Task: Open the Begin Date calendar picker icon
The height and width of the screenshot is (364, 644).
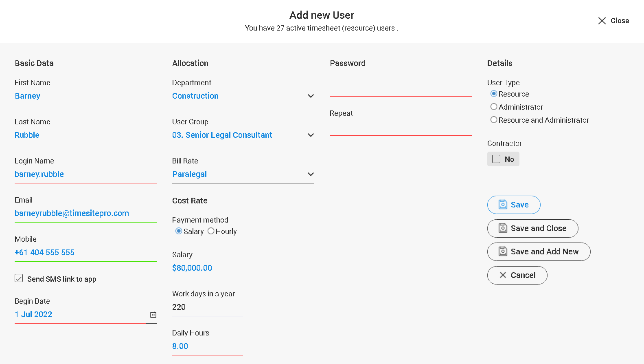Action: pyautogui.click(x=153, y=315)
